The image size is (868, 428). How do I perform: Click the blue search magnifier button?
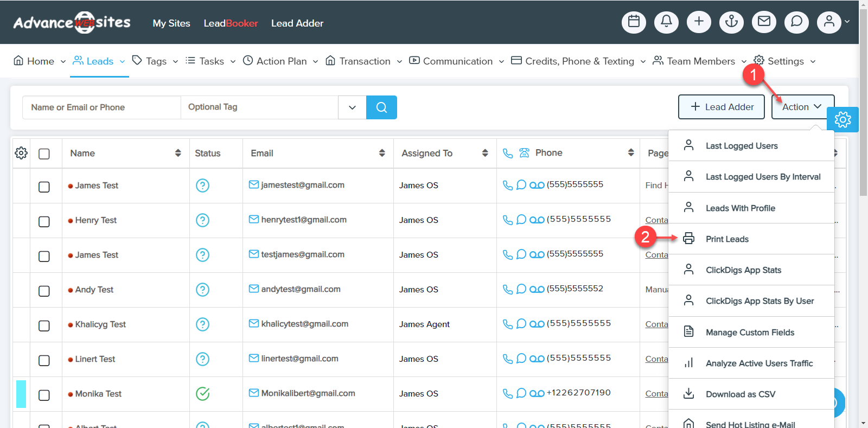click(x=381, y=107)
